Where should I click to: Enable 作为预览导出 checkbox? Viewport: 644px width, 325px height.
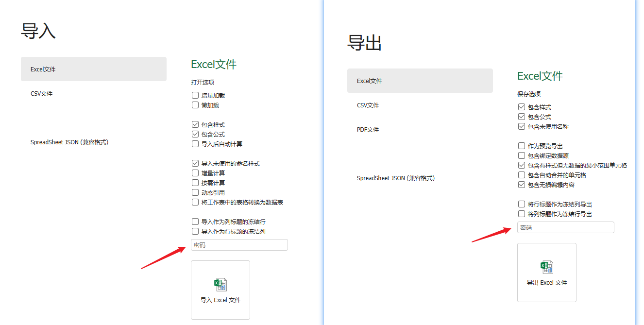pyautogui.click(x=522, y=146)
